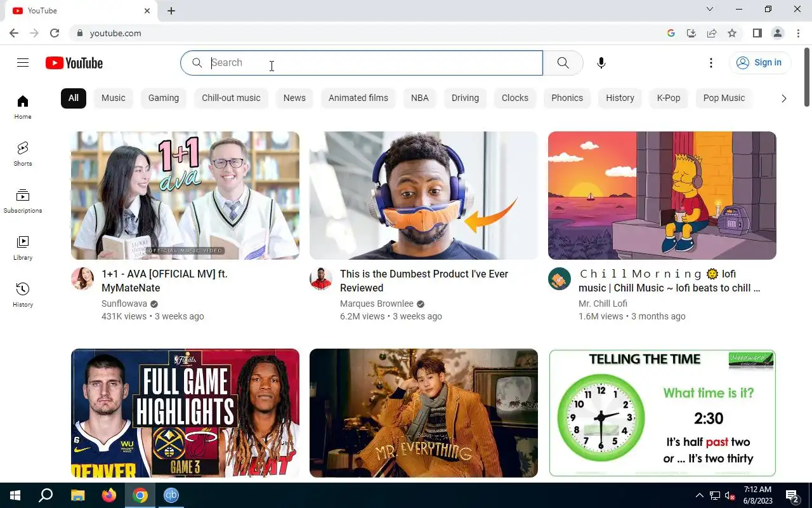Screen dimensions: 812x508
Task: Select the Chill-out music chip
Action: pos(231,98)
